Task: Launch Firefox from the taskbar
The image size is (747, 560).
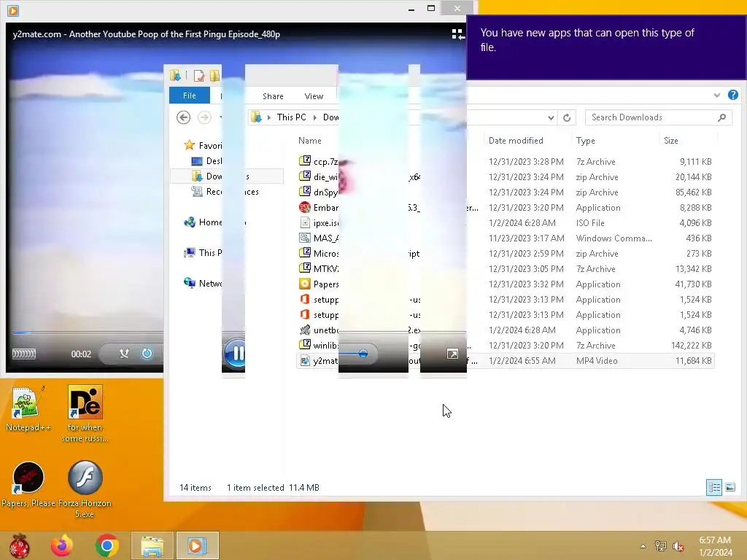Action: coord(62,545)
